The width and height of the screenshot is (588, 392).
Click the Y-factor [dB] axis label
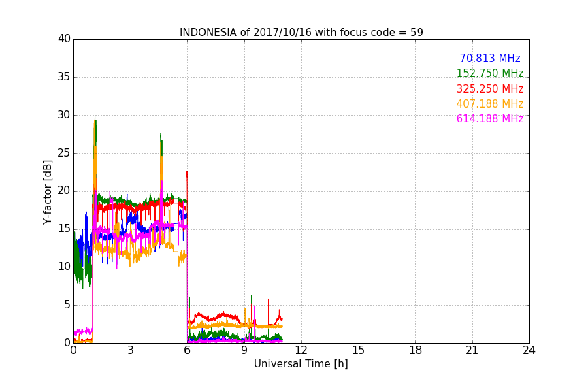pyautogui.click(x=47, y=192)
